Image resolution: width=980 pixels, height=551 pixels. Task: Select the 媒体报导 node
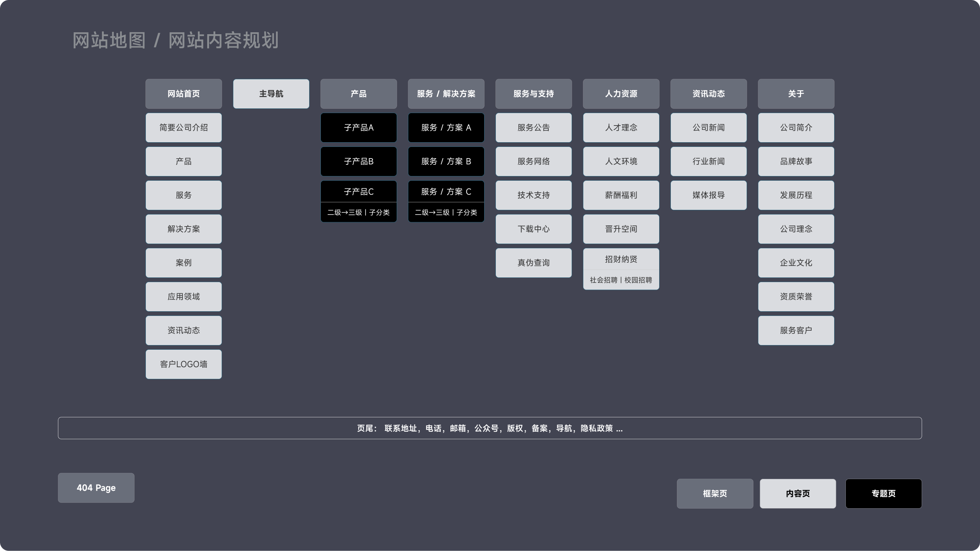(708, 195)
